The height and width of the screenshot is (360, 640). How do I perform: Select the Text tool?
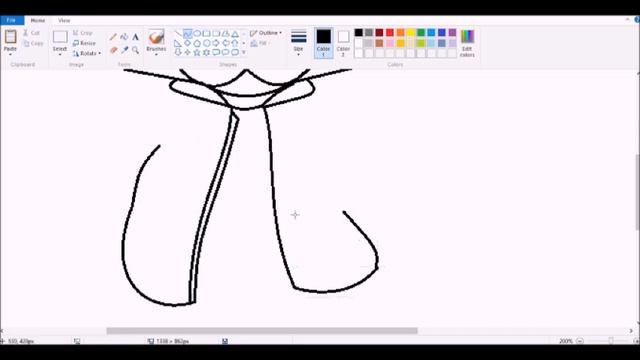(136, 37)
